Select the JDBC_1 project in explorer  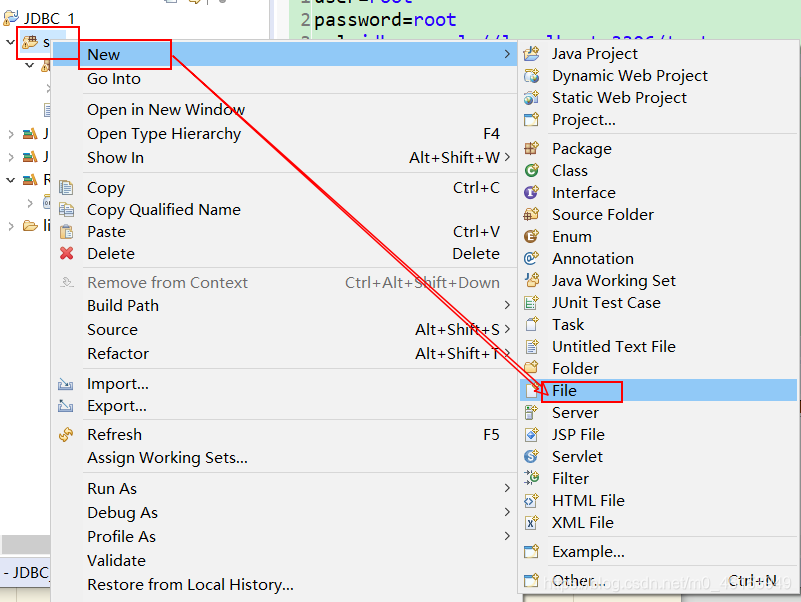tap(49, 18)
